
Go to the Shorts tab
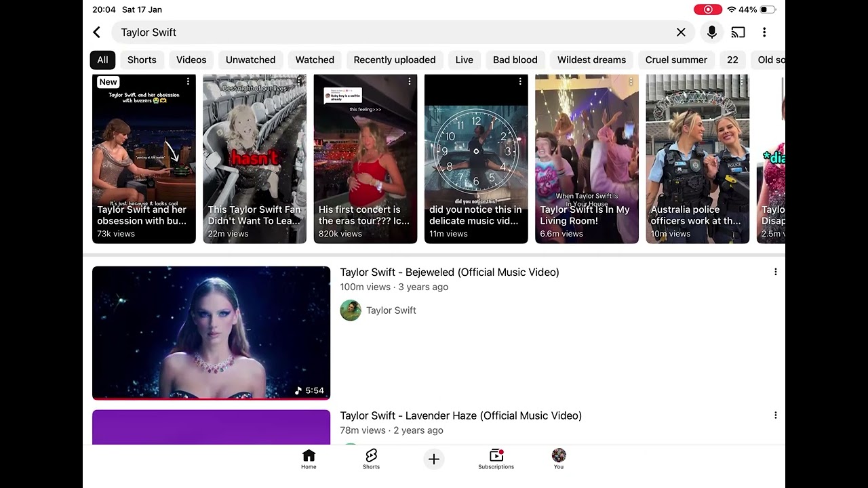pos(371,459)
